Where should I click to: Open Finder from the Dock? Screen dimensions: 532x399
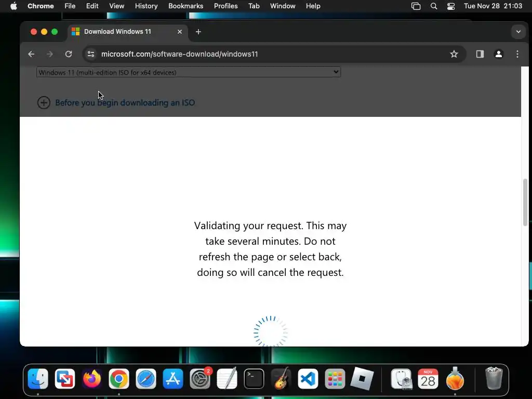(x=37, y=379)
